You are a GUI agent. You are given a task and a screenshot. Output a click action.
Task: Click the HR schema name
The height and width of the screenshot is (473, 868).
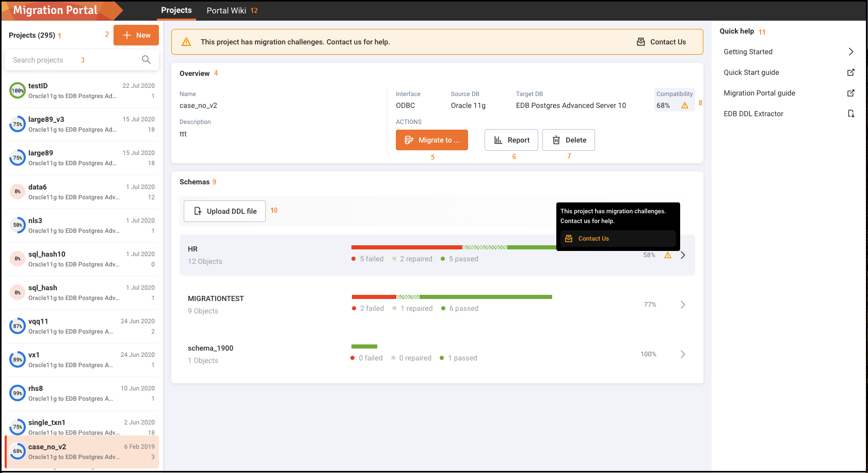pos(192,249)
